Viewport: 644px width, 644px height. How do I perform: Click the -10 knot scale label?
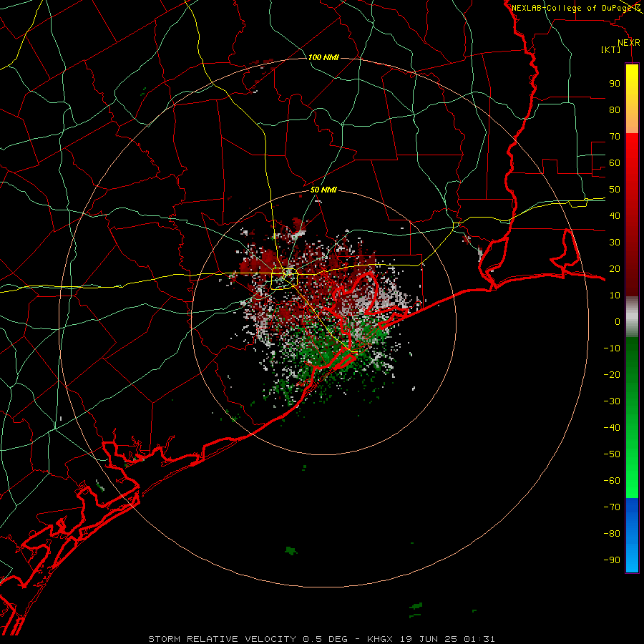pyautogui.click(x=612, y=348)
